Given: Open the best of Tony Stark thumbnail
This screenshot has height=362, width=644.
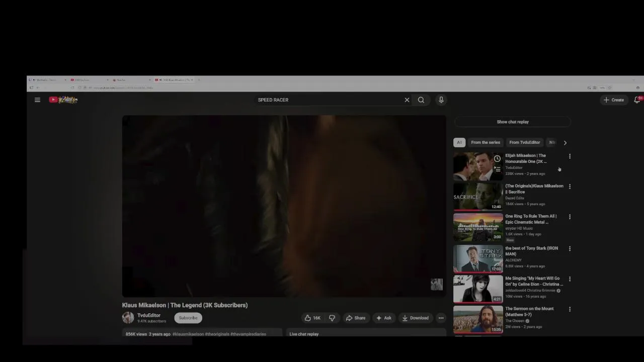Looking at the screenshot, I should click(478, 258).
